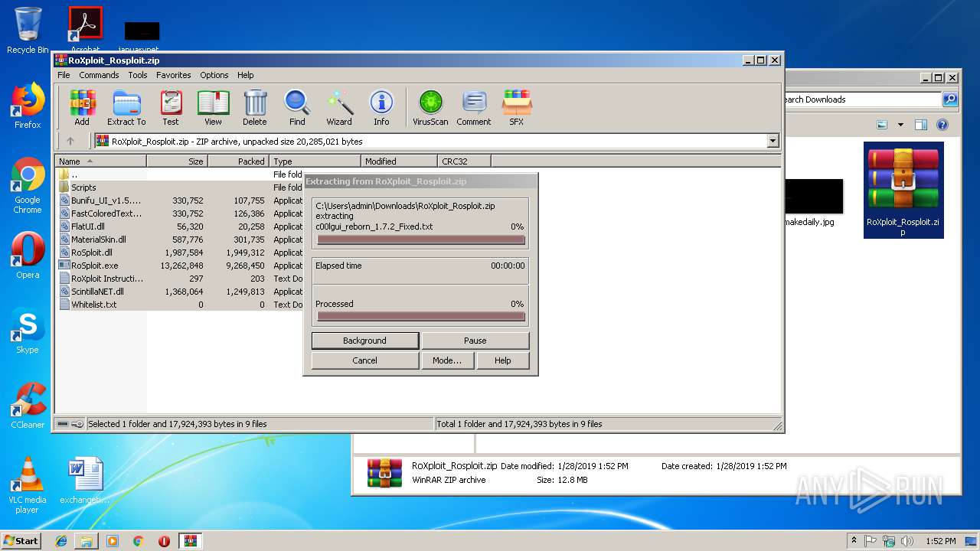This screenshot has height=551, width=980.
Task: Sort by Size column header
Action: coord(177,161)
